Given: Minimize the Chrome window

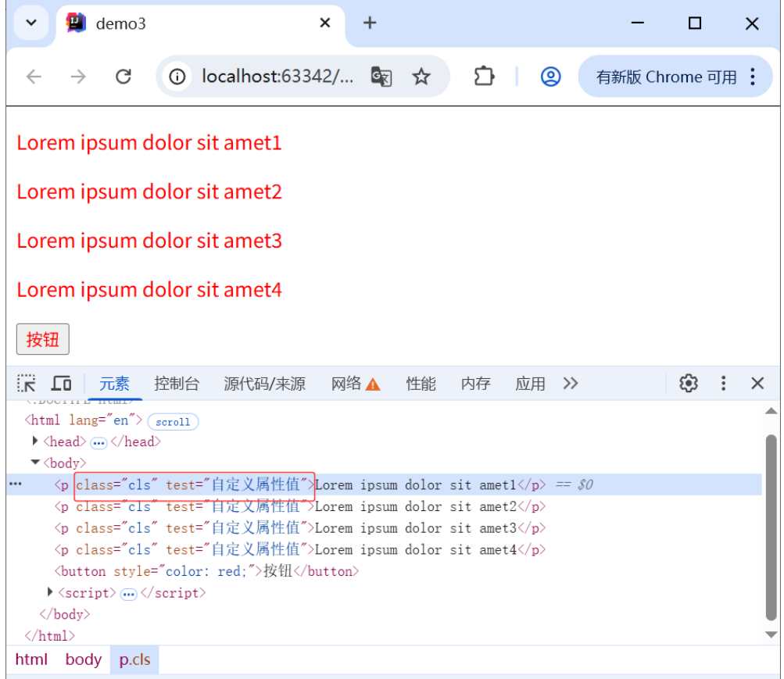Looking at the screenshot, I should coord(638,23).
